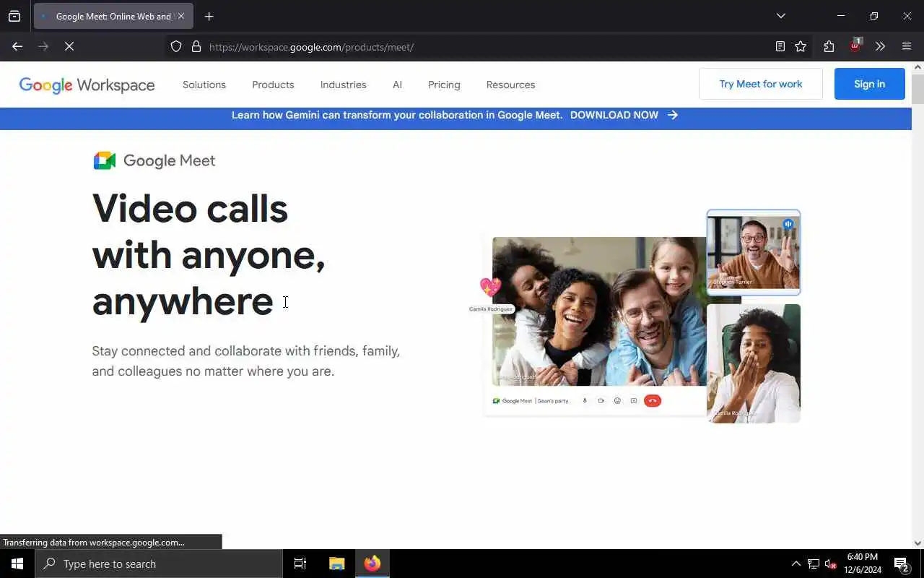Toggle reader view icon in address bar

pos(780,47)
